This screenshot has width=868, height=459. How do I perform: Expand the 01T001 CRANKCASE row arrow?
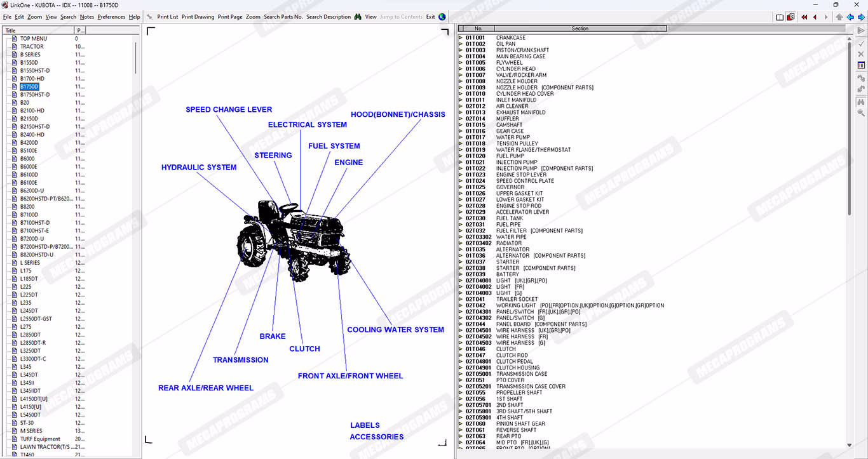point(461,38)
